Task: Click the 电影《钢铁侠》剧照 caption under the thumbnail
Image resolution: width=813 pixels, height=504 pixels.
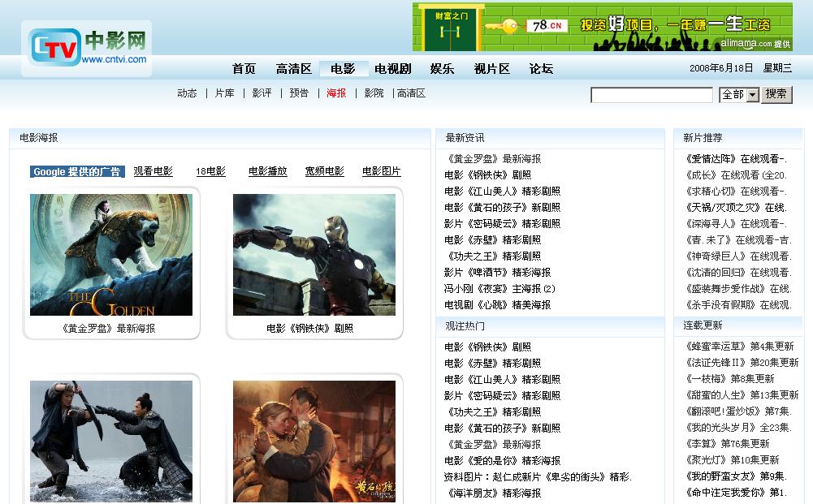Action: click(x=310, y=329)
